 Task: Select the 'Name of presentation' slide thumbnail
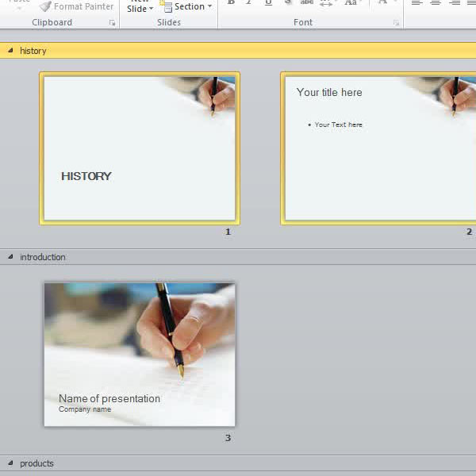pos(140,355)
